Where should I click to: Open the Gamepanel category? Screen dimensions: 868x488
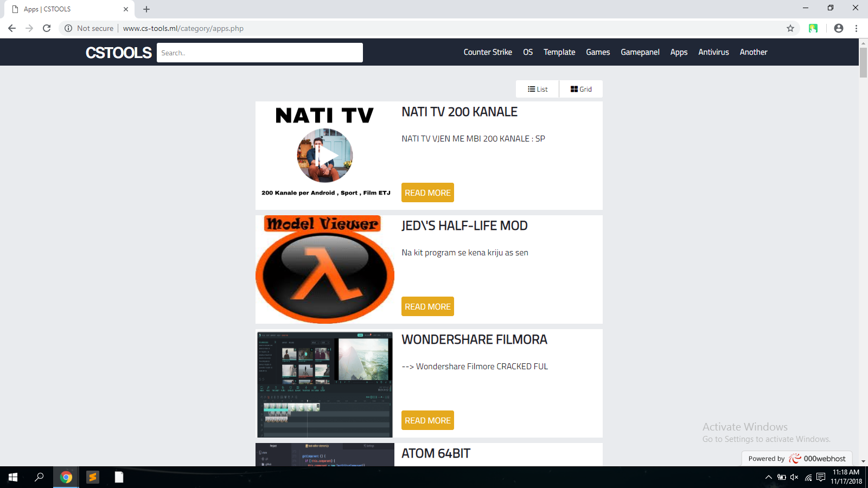pyautogui.click(x=640, y=52)
